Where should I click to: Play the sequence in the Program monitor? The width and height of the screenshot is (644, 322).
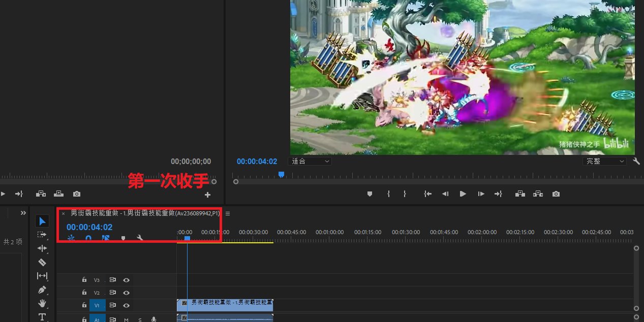(463, 194)
